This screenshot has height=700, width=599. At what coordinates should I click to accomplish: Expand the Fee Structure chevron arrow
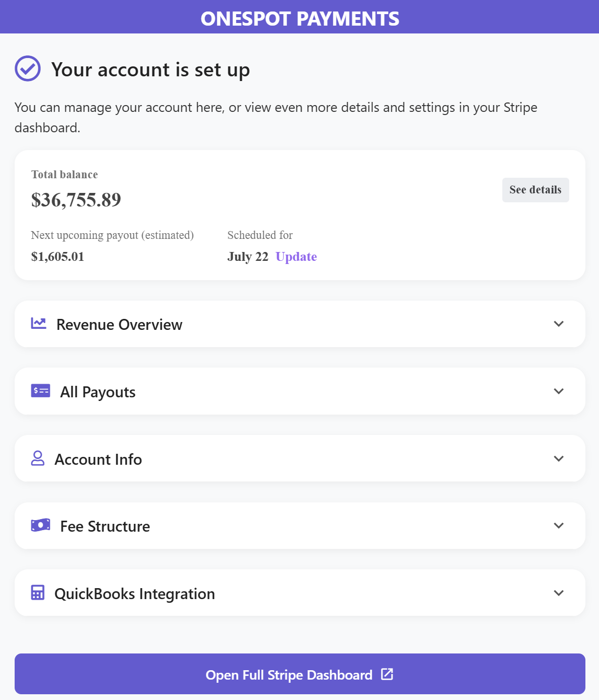(559, 525)
